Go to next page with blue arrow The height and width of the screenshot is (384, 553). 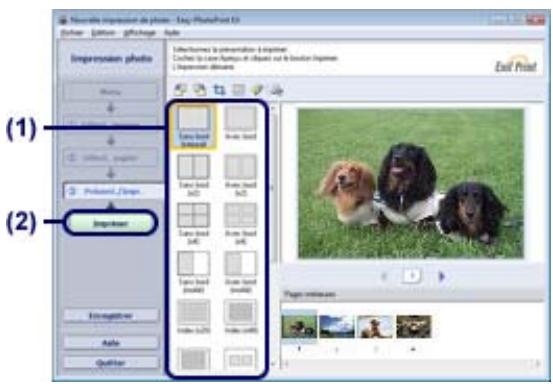tap(442, 276)
